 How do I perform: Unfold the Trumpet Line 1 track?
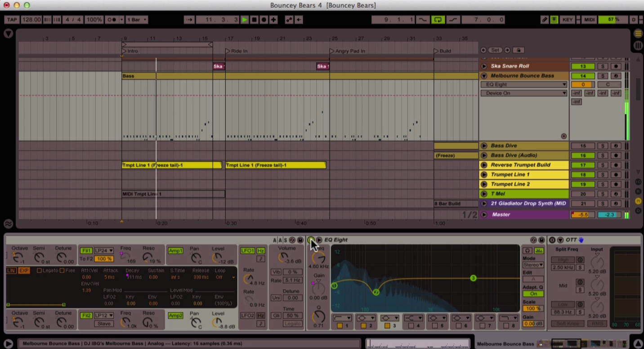coord(484,174)
